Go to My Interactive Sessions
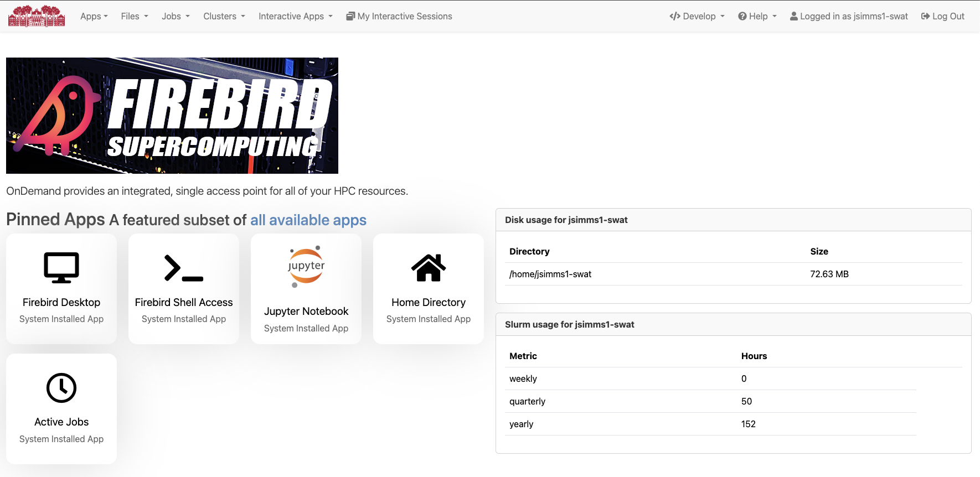 [399, 16]
